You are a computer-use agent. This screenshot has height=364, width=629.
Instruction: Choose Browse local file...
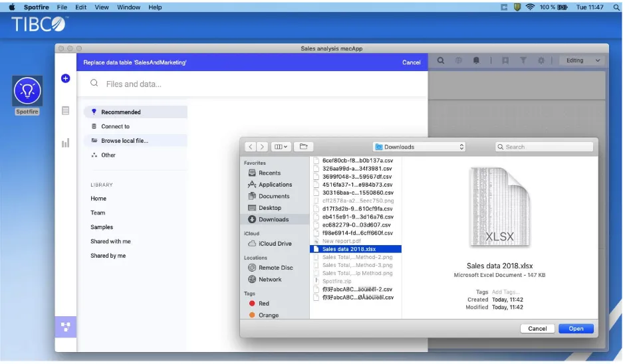136,141
